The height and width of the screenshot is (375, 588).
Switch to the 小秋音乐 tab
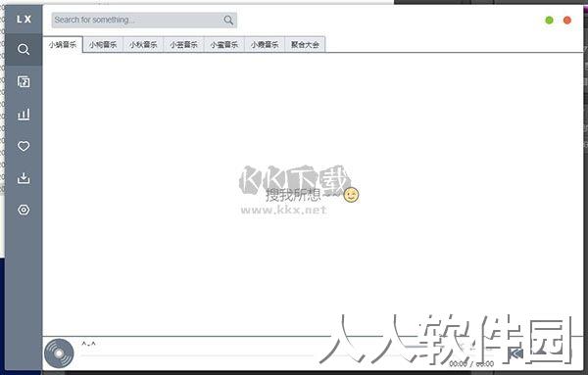[x=143, y=45]
